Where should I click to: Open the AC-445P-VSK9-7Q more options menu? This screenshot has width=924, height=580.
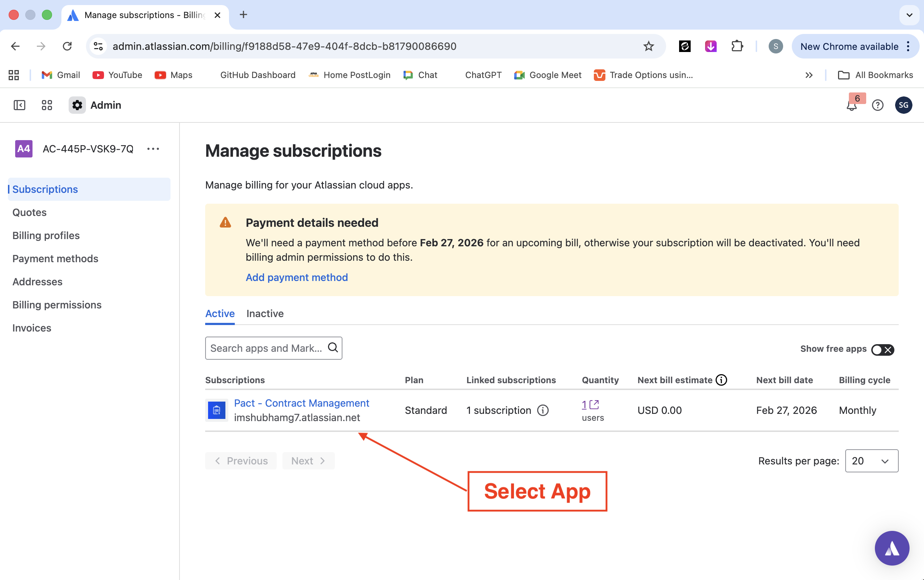coord(153,149)
